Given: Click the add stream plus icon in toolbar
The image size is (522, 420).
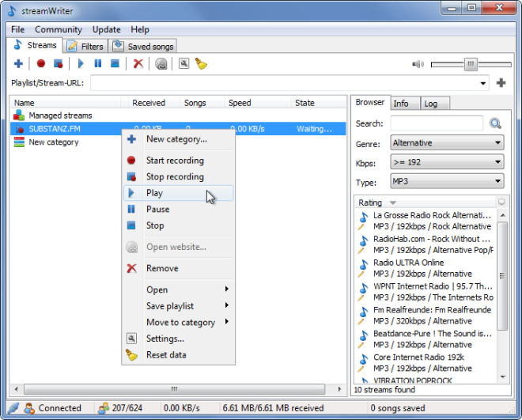Looking at the screenshot, I should pos(18,63).
